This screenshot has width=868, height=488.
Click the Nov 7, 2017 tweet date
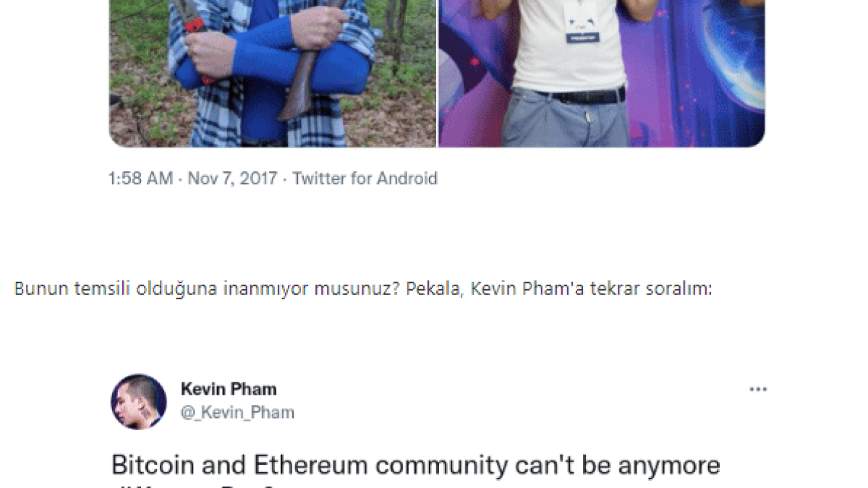232,179
